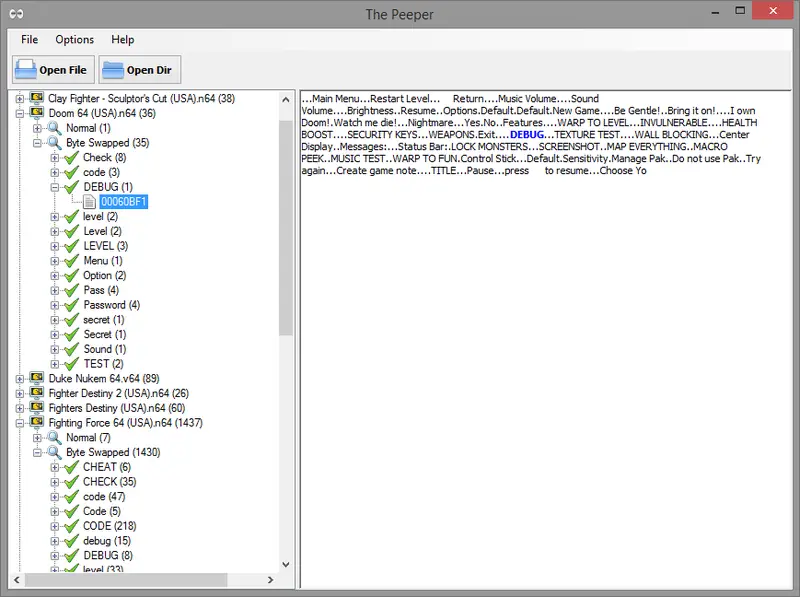
Task: Click the checkmark icon beside Sound (1)
Action: coord(71,349)
